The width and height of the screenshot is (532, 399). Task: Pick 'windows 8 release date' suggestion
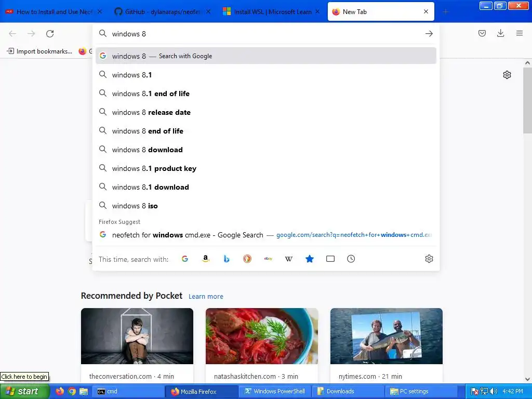[x=265, y=112]
